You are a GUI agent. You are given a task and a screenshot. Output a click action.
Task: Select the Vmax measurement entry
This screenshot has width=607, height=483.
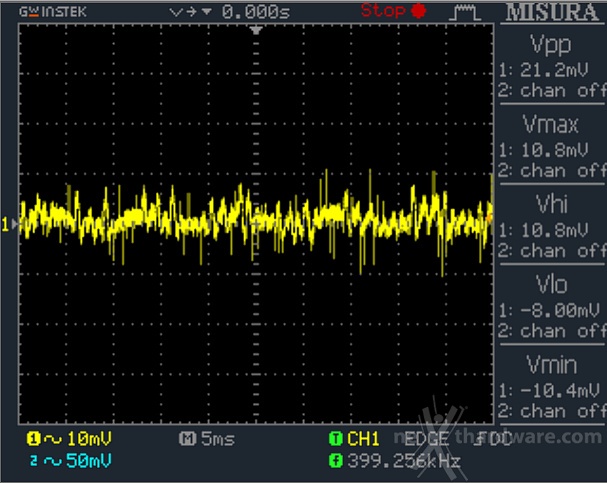tap(552, 146)
